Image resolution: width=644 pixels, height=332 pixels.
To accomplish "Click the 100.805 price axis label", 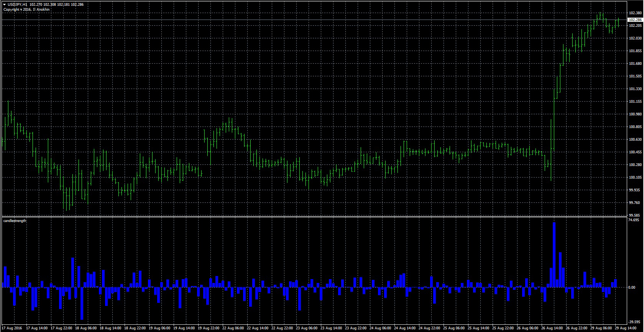I will tap(635, 127).
